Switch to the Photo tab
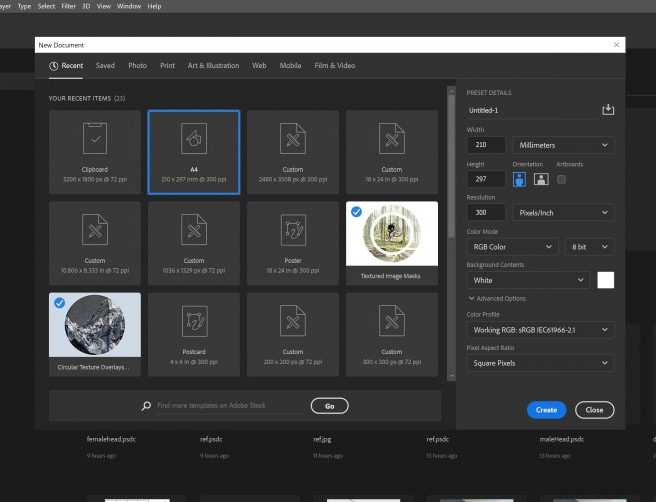 138,66
